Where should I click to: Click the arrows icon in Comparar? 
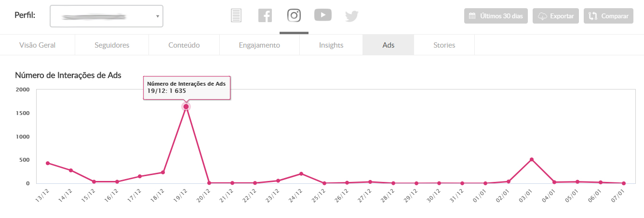tap(593, 16)
